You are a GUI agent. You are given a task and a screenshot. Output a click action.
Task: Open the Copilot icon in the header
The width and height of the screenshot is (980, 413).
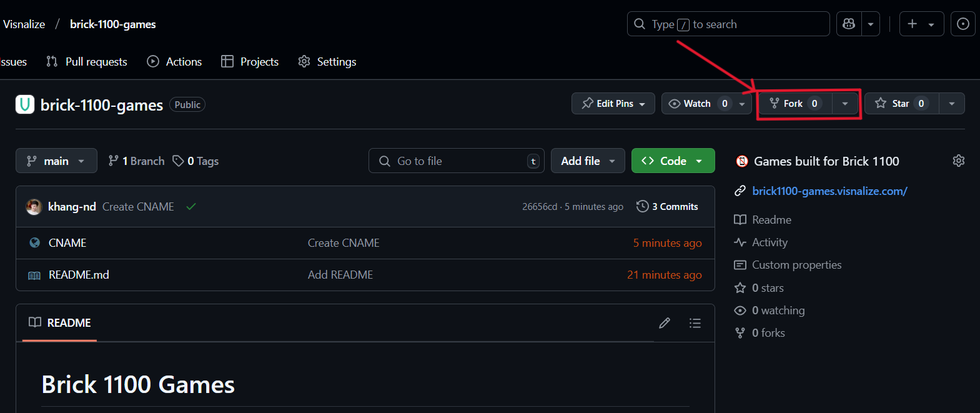click(849, 24)
